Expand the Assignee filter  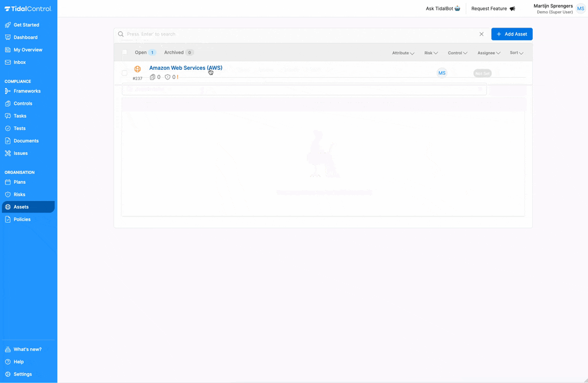488,53
